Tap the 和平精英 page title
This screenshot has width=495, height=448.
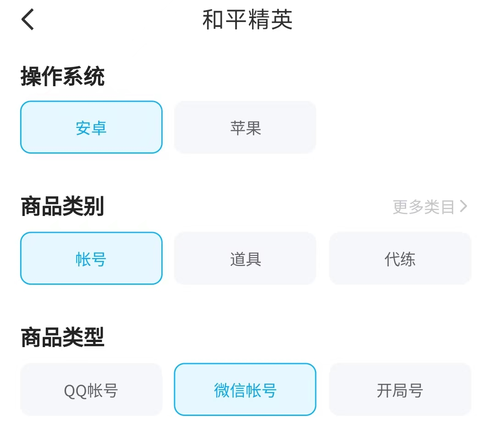pos(247,19)
